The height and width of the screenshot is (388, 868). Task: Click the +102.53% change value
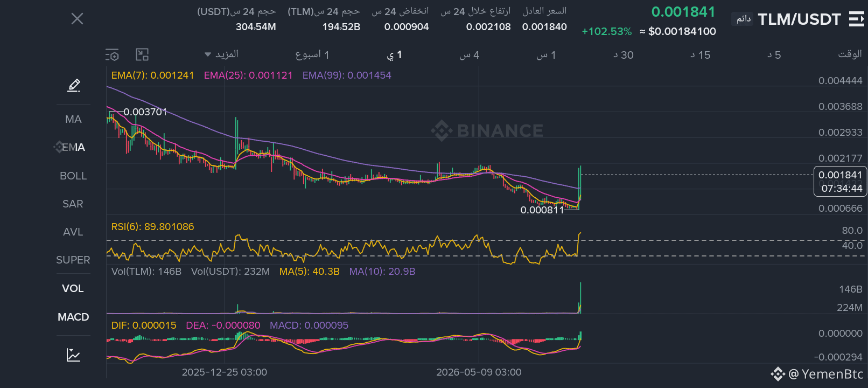pos(607,31)
